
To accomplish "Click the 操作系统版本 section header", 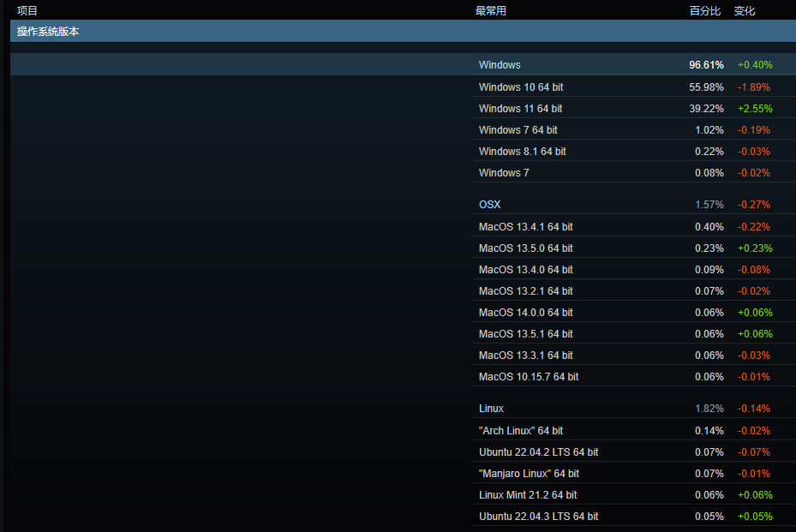I will (403, 31).
